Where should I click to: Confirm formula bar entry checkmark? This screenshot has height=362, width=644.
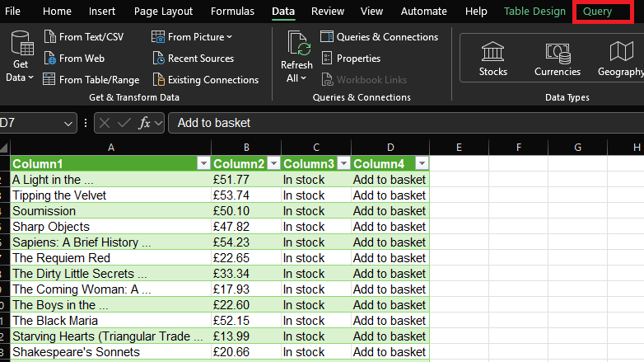tap(124, 123)
